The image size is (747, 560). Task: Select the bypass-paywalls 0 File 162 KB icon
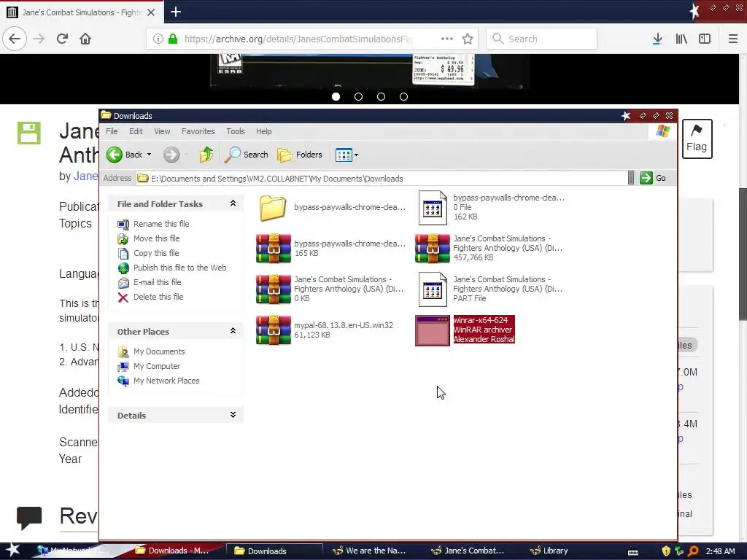[x=433, y=208]
